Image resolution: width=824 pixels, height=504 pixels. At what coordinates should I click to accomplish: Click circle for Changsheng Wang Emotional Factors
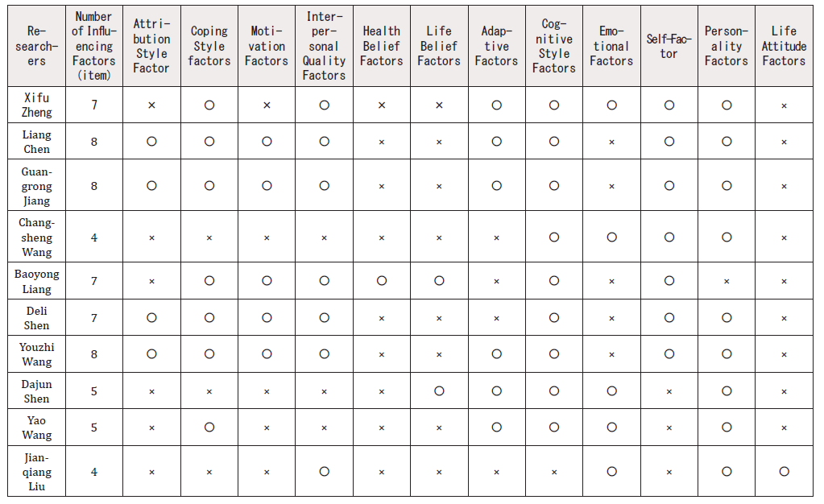pos(611,238)
